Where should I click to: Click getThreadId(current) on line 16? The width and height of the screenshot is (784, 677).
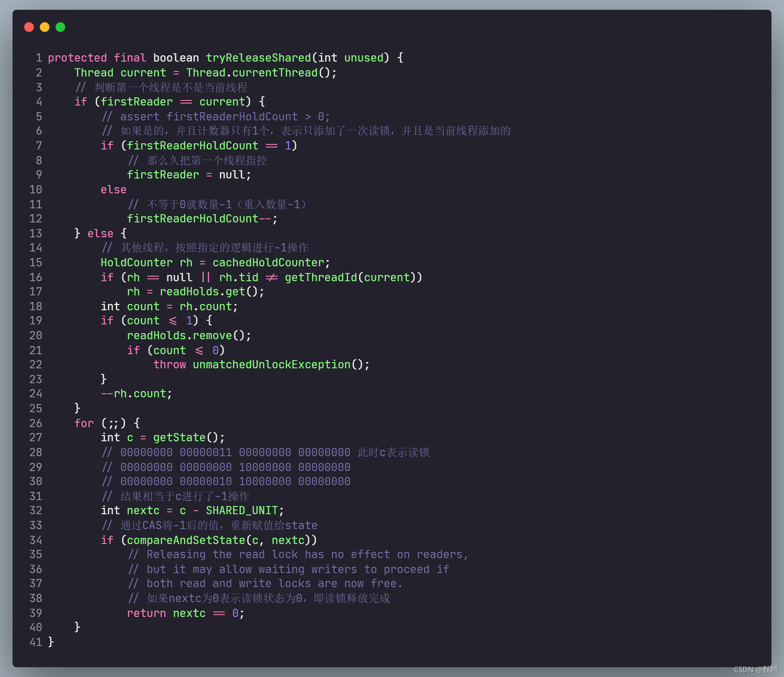coord(350,277)
